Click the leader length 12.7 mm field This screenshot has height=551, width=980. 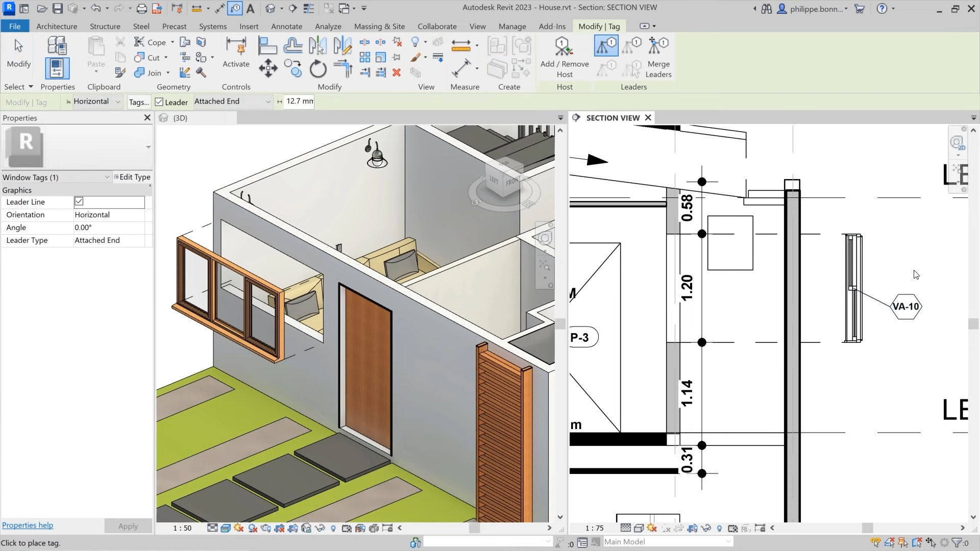(x=299, y=102)
